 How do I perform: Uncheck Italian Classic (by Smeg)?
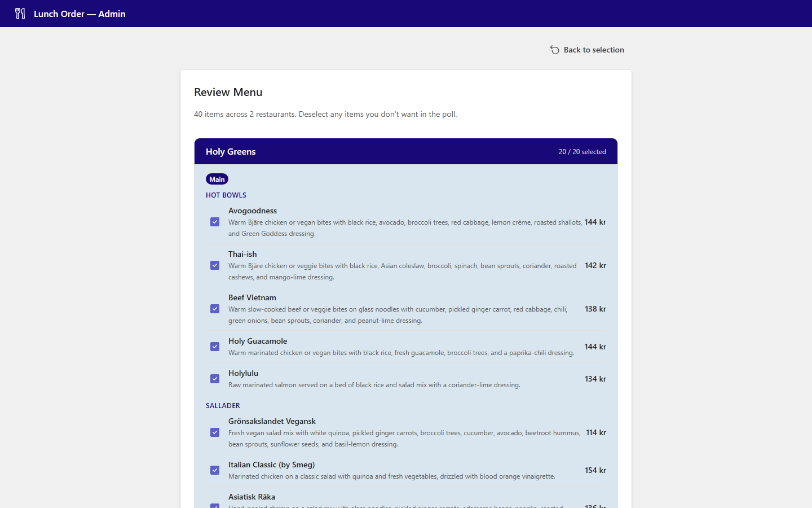click(215, 470)
